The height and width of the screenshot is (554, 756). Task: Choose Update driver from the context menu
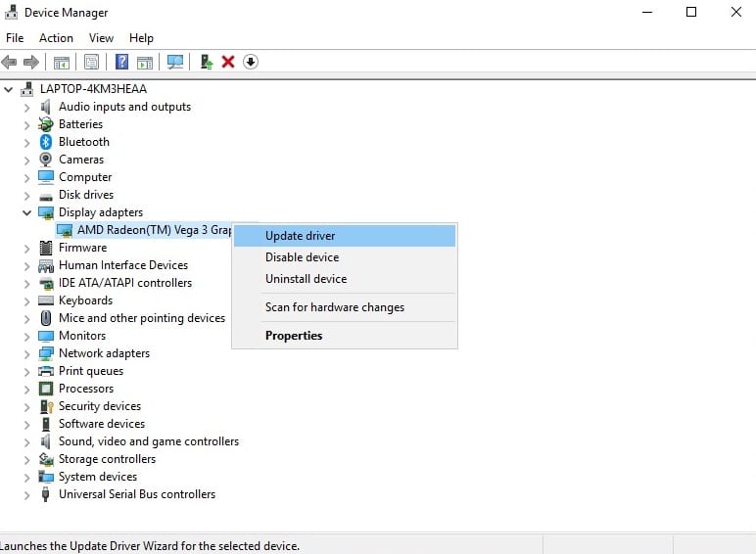pyautogui.click(x=300, y=236)
